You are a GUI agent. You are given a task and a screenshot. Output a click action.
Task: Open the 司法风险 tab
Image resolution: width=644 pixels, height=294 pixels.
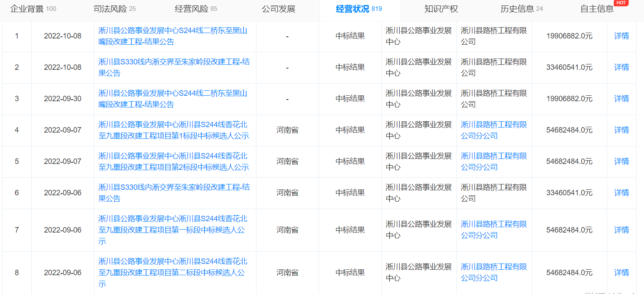(114, 9)
